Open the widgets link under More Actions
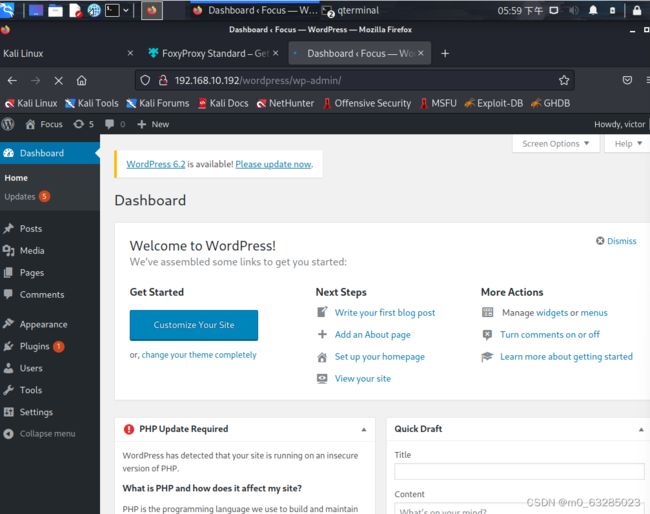 click(552, 313)
